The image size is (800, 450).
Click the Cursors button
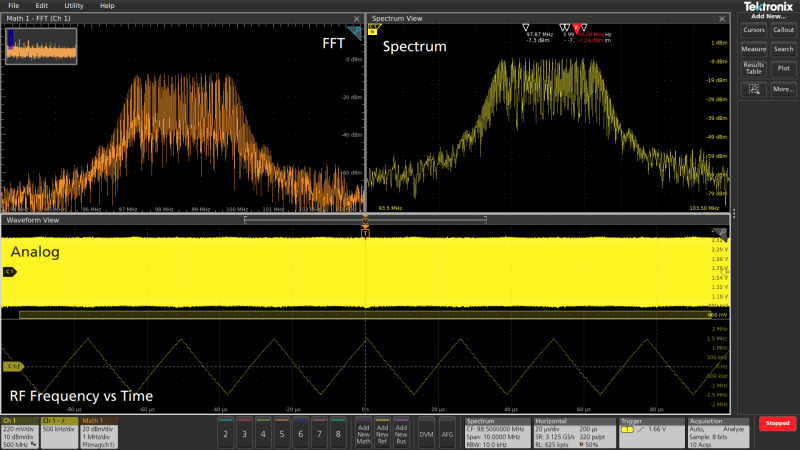coord(753,30)
